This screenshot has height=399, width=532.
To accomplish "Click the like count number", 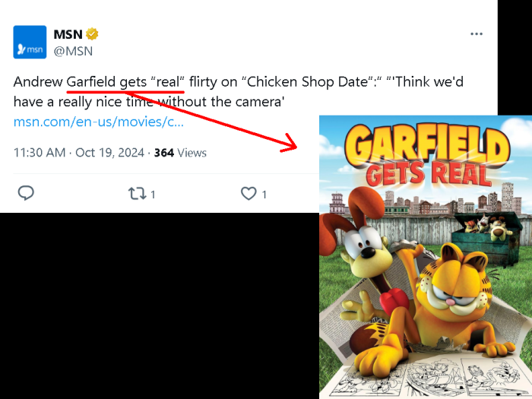I will [x=264, y=195].
